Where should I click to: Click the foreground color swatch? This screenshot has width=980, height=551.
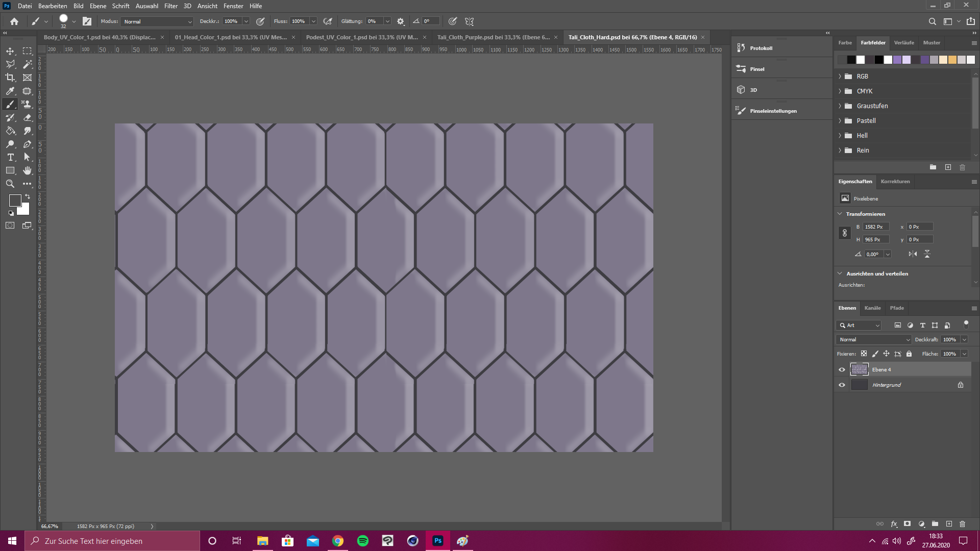[x=15, y=201]
